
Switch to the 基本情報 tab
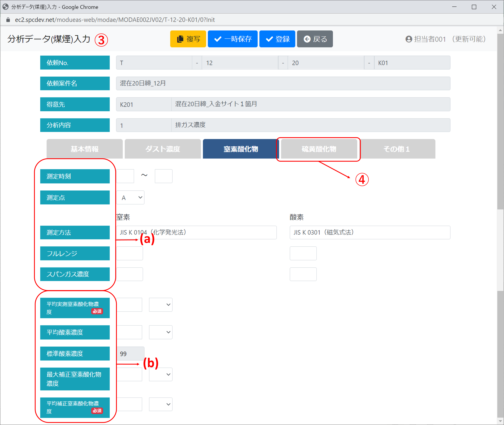click(x=85, y=149)
